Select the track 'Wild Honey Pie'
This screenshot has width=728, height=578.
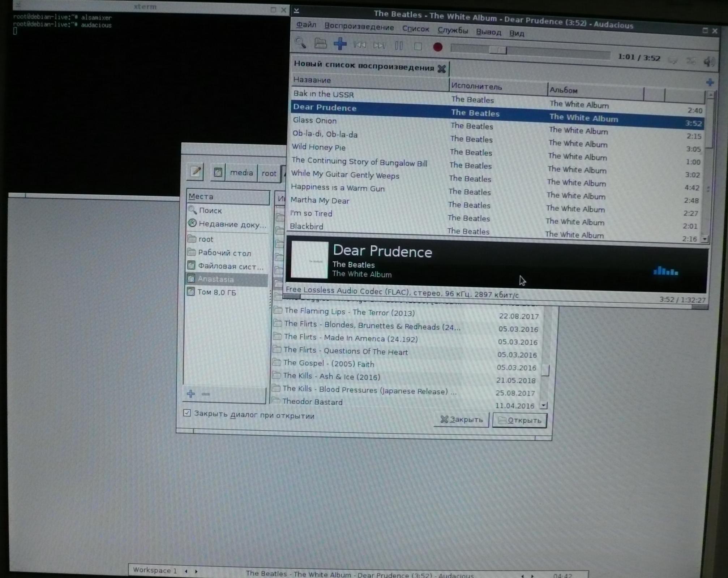[x=318, y=147]
